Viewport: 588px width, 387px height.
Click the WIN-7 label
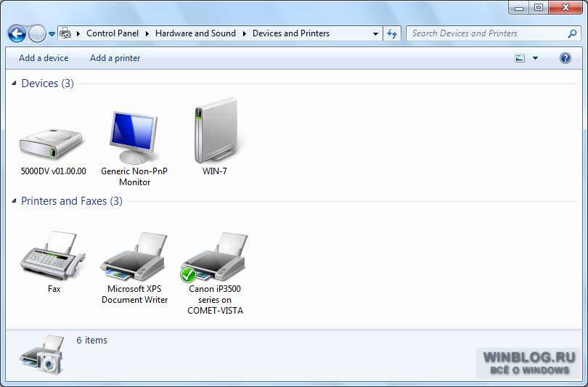pos(214,171)
